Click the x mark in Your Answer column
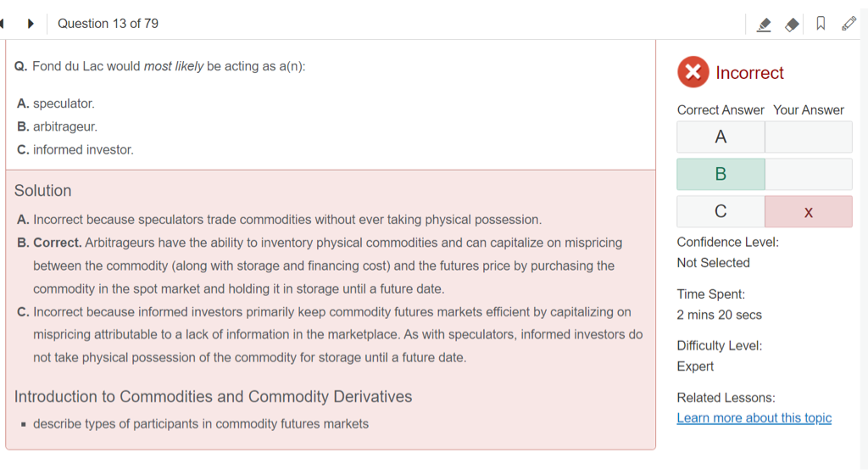This screenshot has width=868, height=470. [808, 212]
